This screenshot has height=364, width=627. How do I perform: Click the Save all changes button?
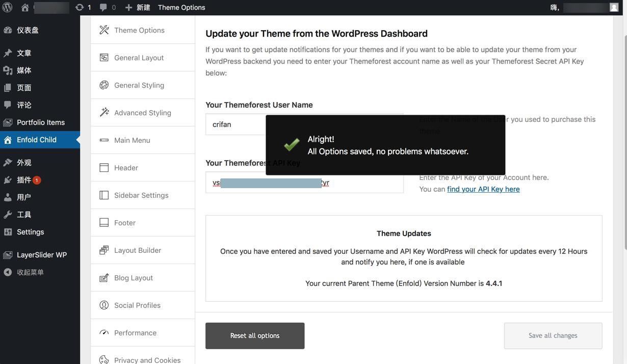(x=553, y=336)
